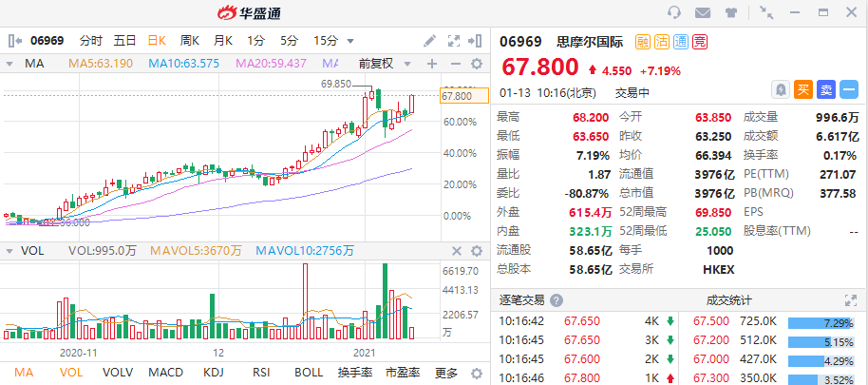Collapse the left panel arrow icon beside 06969
The height and width of the screenshot is (385, 868).
tap(14, 41)
